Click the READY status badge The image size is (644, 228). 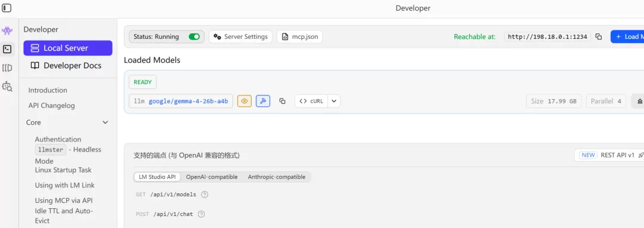143,82
